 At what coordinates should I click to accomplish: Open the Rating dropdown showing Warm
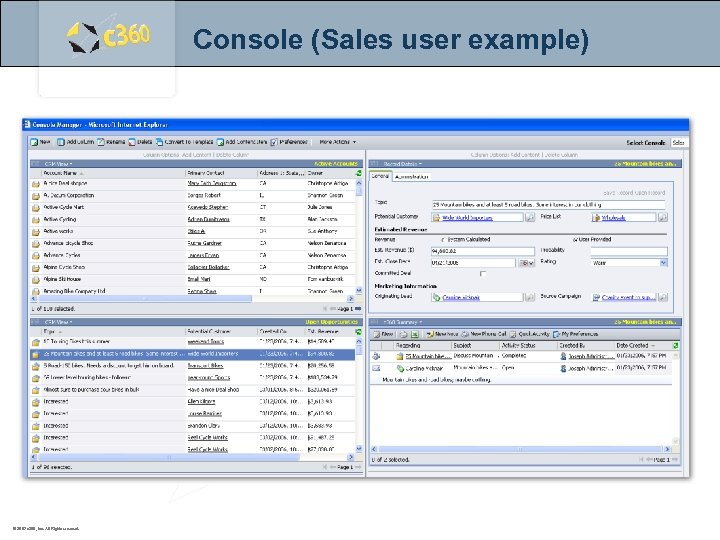click(x=663, y=263)
